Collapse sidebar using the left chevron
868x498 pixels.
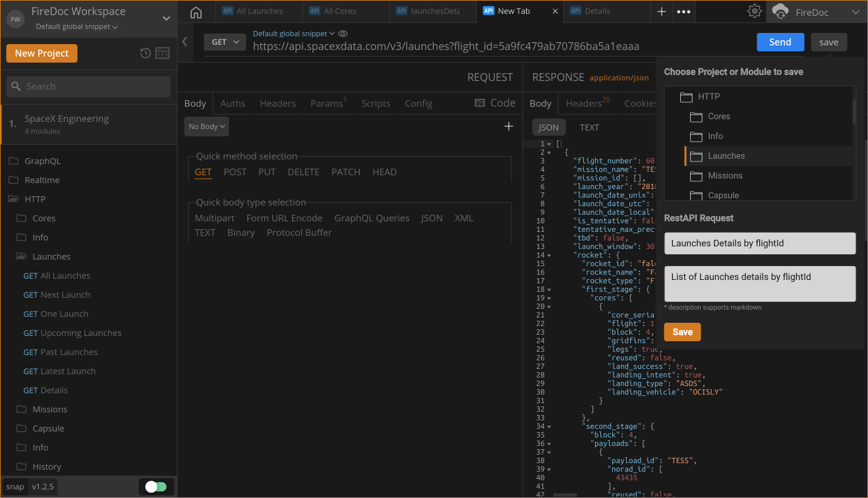pyautogui.click(x=185, y=41)
